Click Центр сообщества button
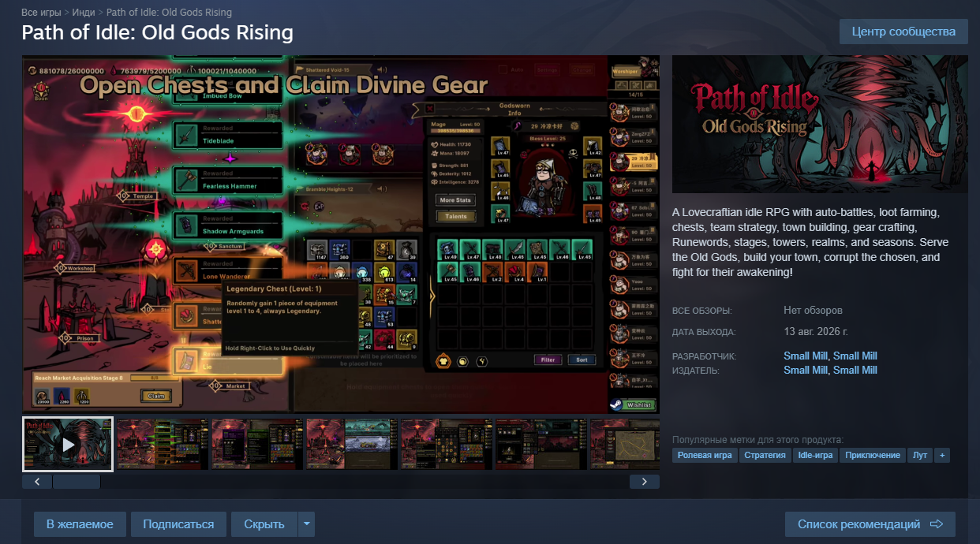This screenshot has height=544, width=980. pyautogui.click(x=903, y=32)
